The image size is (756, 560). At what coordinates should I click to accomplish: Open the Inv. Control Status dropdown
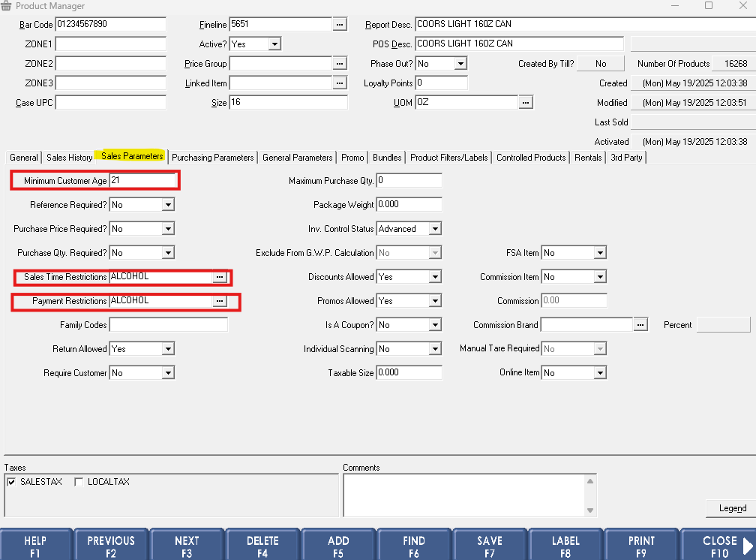click(435, 229)
